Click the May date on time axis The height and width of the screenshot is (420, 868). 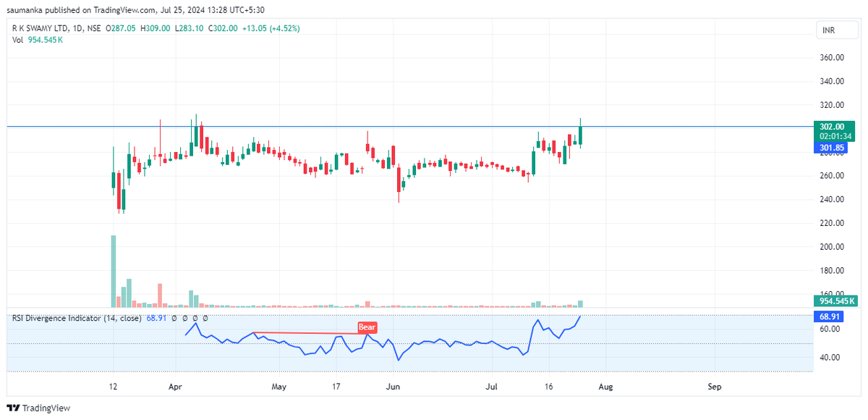pyautogui.click(x=281, y=387)
